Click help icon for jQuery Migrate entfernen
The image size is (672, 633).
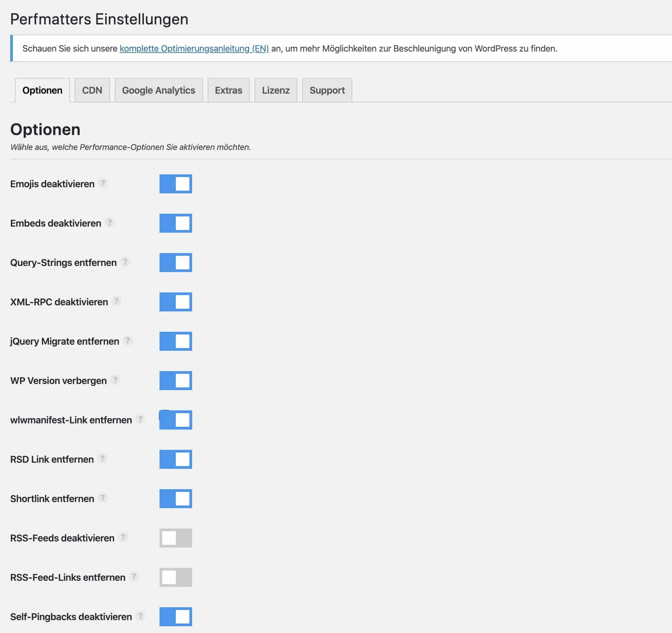[128, 341]
